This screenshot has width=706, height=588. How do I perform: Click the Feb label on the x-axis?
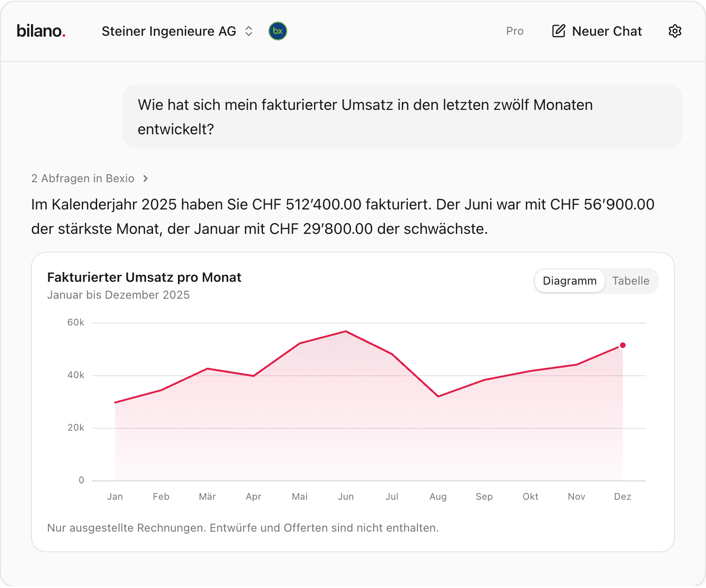(161, 496)
